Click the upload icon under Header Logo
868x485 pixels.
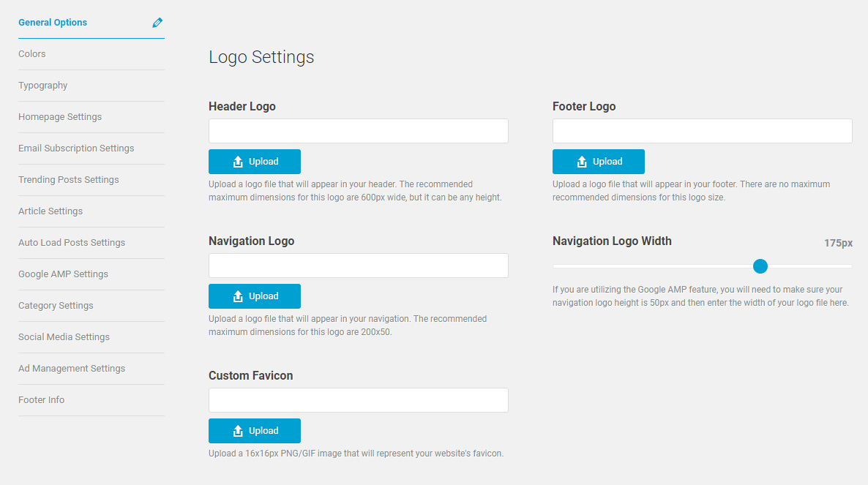click(238, 162)
